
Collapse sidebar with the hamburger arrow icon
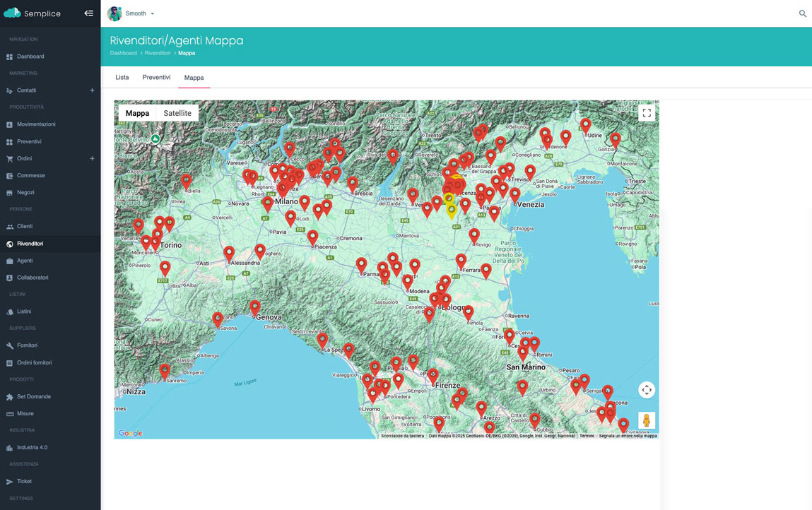pyautogui.click(x=88, y=13)
